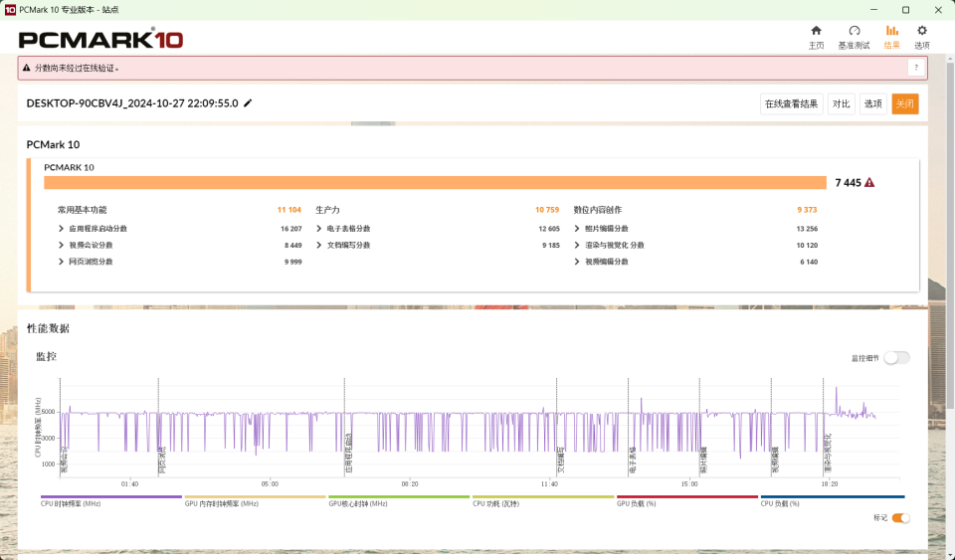Click the pencil icon to rename result
Viewport: 955px width, 560px height.
[x=248, y=103]
